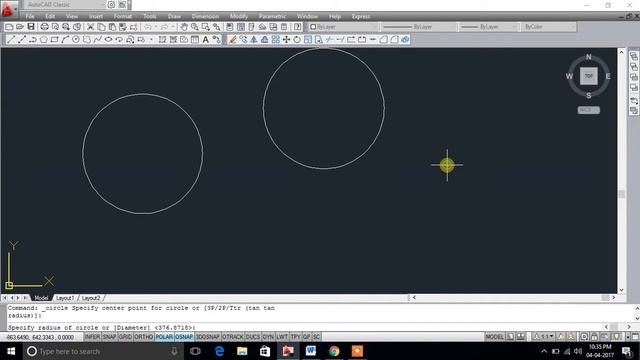Click the Plot printer icon

pos(44,27)
